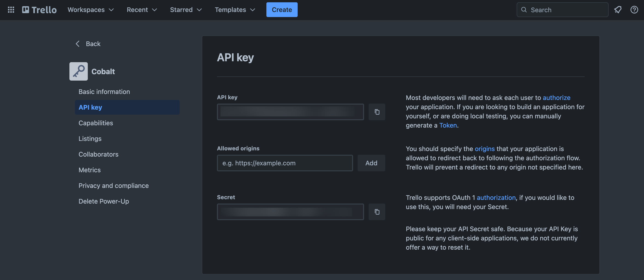Click the Back arrow chevron
Image resolution: width=644 pixels, height=280 pixels.
coord(78,44)
